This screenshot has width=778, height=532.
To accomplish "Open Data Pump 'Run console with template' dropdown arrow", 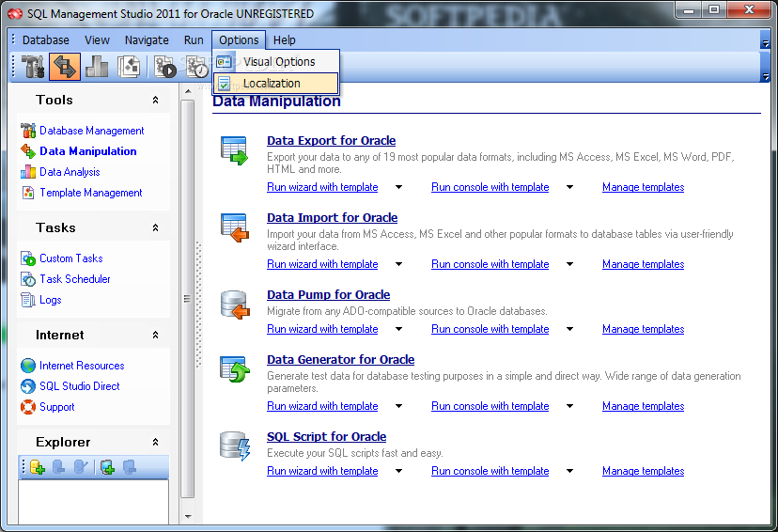I will point(569,329).
